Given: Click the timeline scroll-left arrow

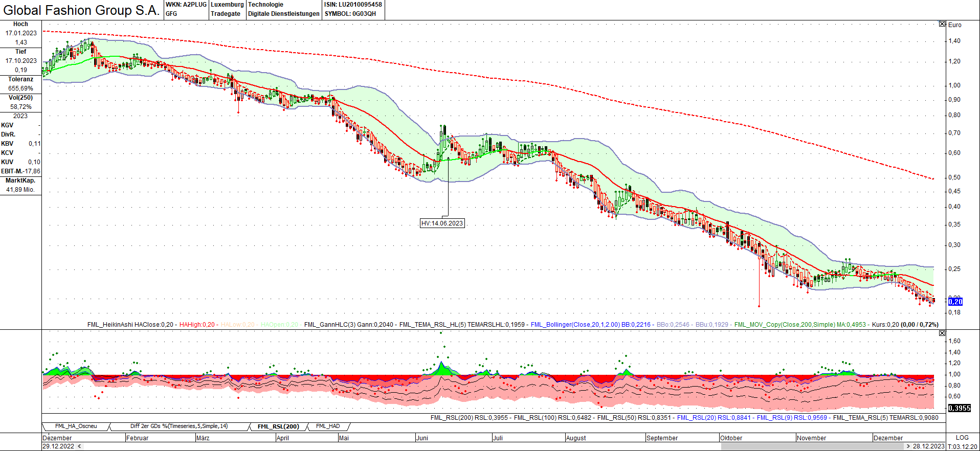Looking at the screenshot, I should click(79, 446).
